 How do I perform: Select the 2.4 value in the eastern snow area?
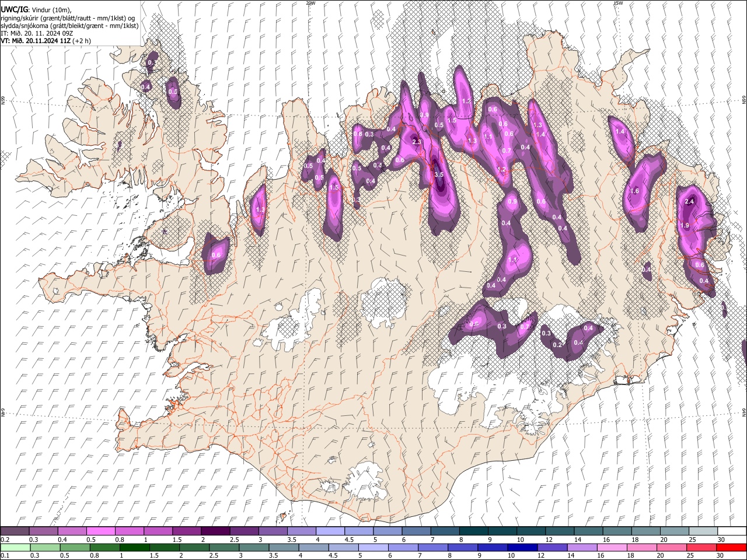click(689, 201)
